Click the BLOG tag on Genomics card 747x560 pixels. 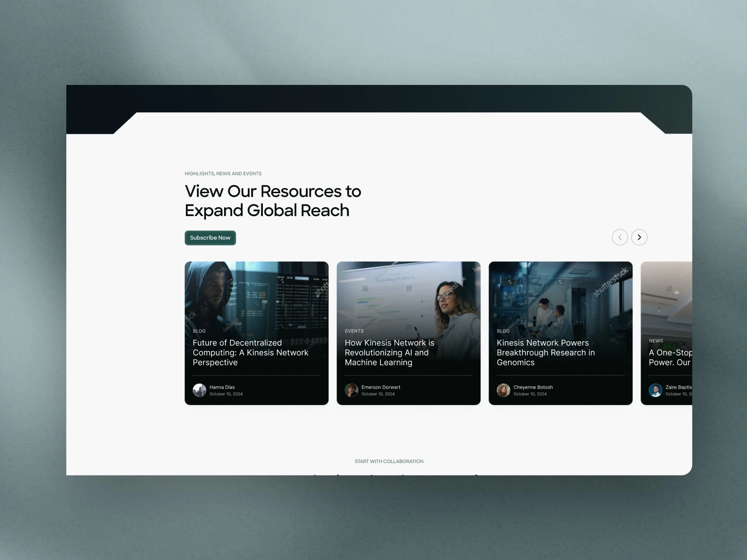[x=503, y=331]
